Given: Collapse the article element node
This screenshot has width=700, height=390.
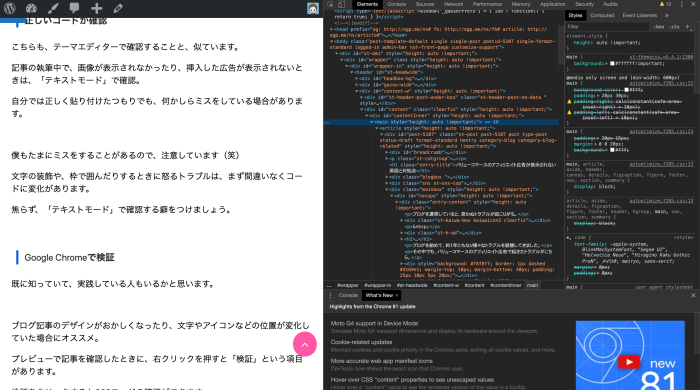Looking at the screenshot, I should [377, 128].
